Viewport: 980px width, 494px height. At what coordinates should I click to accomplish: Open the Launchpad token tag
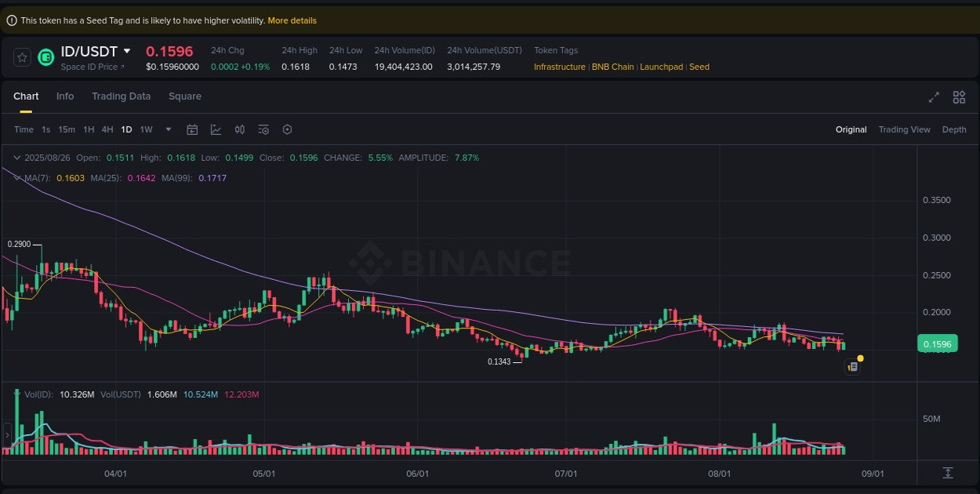coord(661,67)
